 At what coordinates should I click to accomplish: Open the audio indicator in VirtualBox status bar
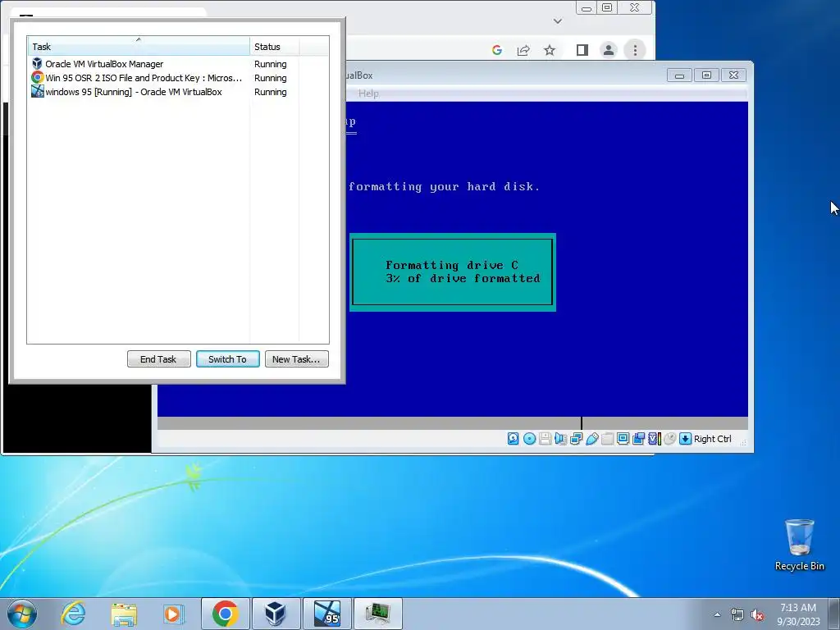(x=560, y=439)
